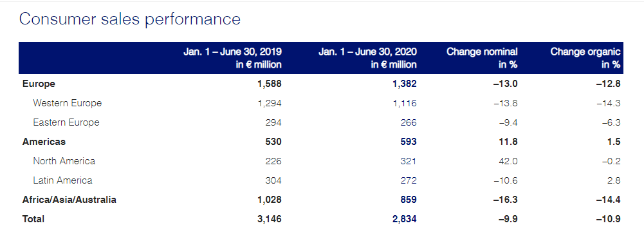This screenshot has height=239, width=644.
Task: Select the Africa/Asia/Australia row label
Action: 69,200
